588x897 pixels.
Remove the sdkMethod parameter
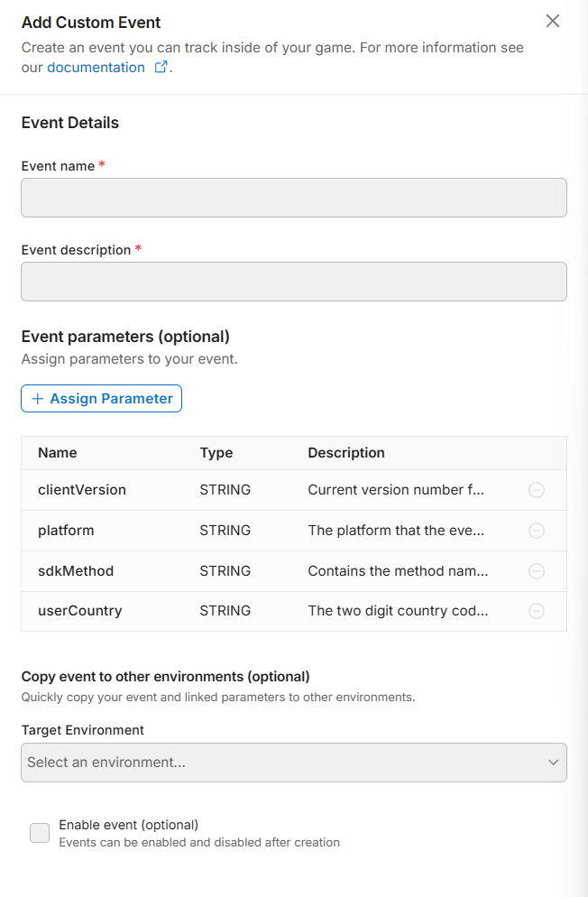tap(536, 571)
